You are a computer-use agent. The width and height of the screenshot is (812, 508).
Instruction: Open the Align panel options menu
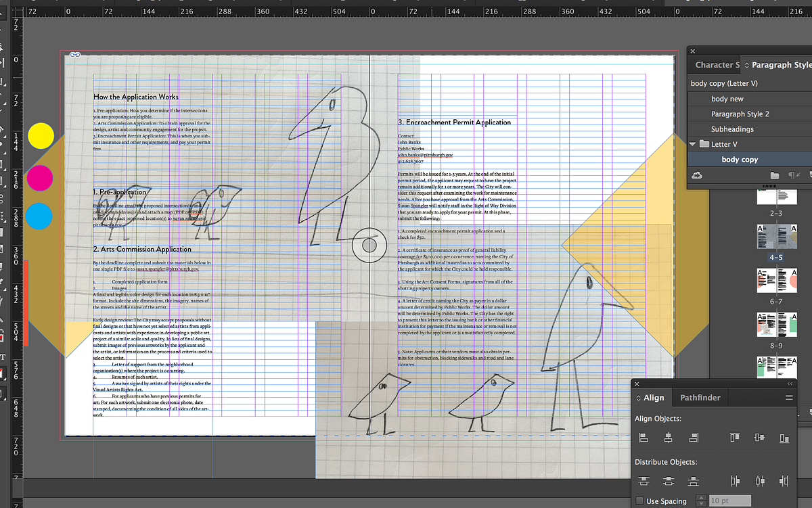(788, 398)
